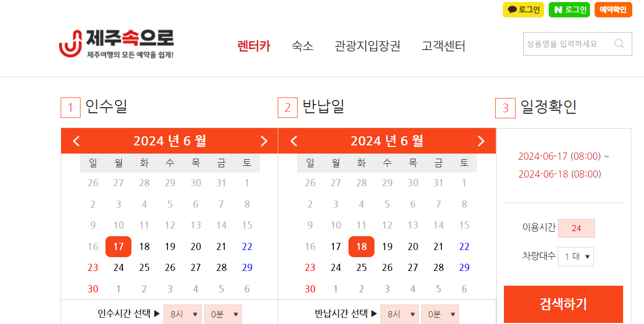Click the 2024-06-17 (08:00) pickup date text
Screen dimensions: 644x324
point(559,156)
